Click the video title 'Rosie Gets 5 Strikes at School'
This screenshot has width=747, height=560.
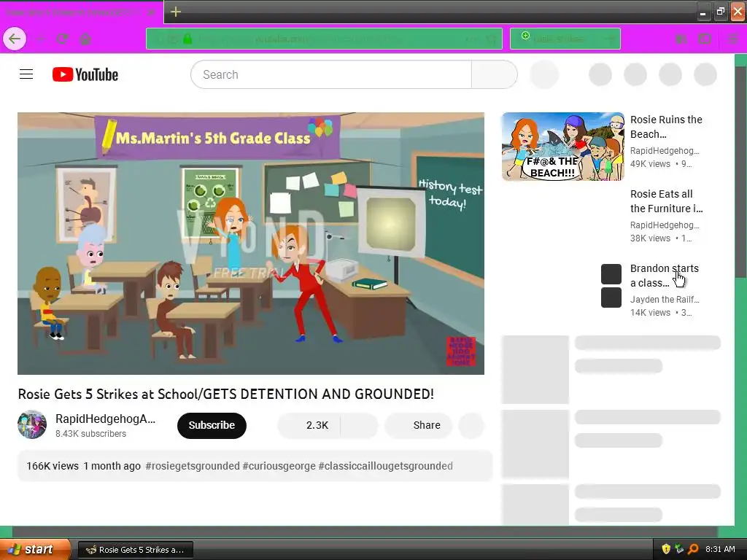226,394
